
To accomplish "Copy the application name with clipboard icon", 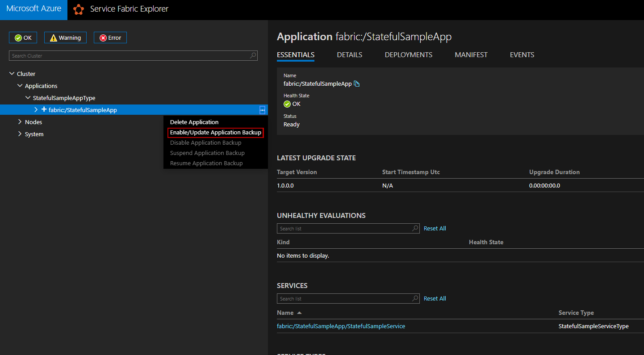I will 356,84.
